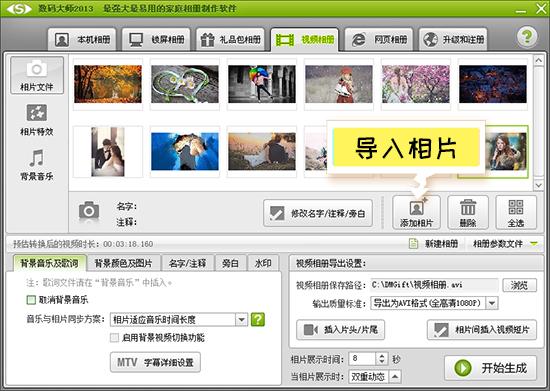Select girl in snow thumbnail
The height and width of the screenshot is (391, 550).
[x=339, y=84]
